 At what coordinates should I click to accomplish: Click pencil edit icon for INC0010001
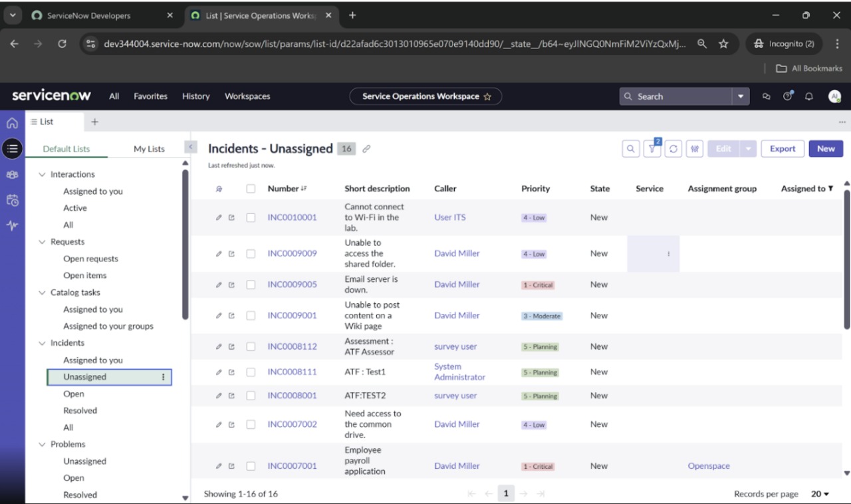click(x=219, y=217)
